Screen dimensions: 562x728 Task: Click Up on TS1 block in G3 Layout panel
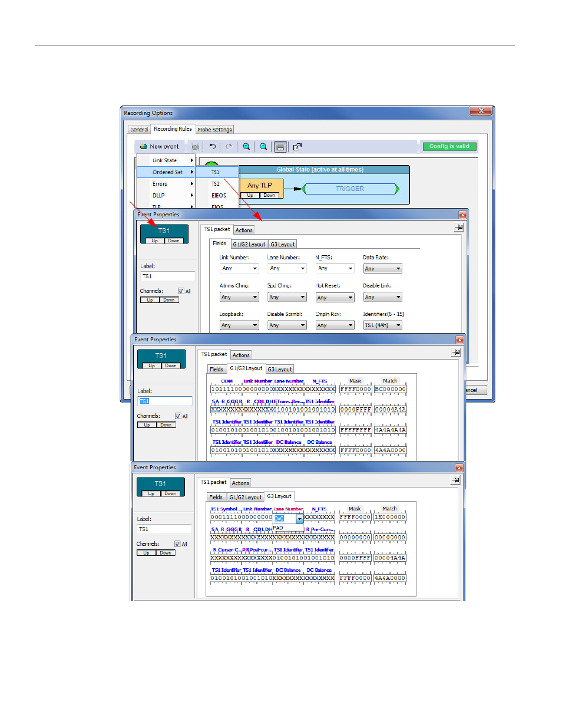coord(151,494)
